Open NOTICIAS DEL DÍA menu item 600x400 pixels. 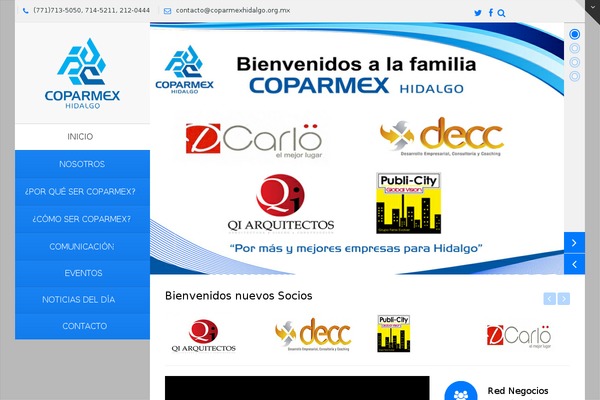82,299
